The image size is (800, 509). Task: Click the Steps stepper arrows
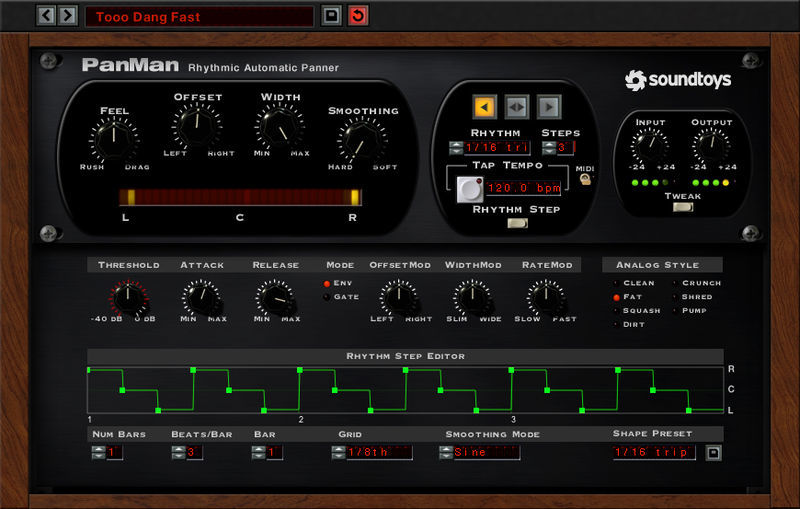click(x=548, y=148)
